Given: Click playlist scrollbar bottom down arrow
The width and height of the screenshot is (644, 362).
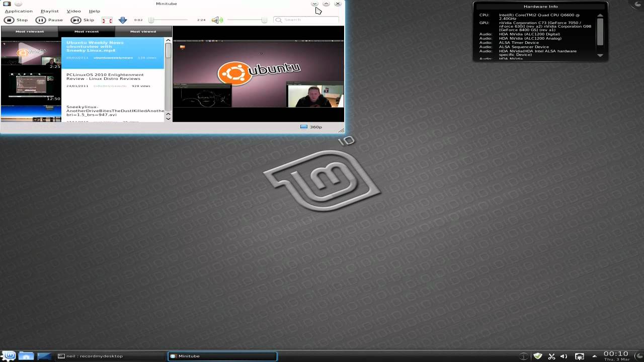Looking at the screenshot, I should [168, 119].
